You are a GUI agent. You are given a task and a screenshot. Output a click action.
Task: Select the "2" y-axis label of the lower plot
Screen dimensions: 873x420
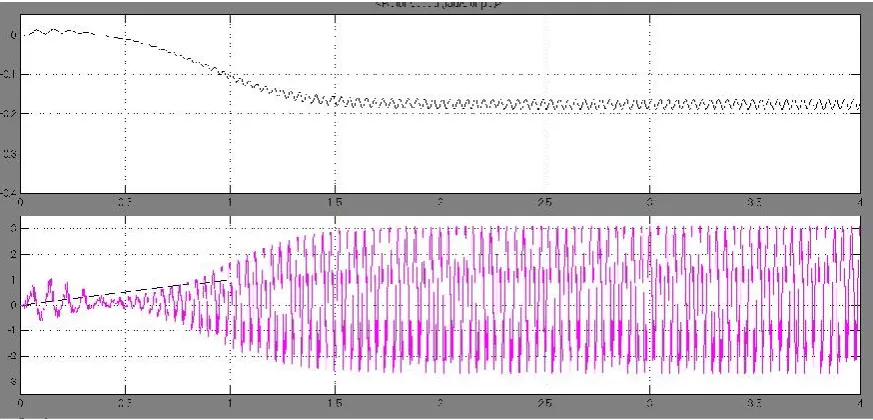click(14, 254)
